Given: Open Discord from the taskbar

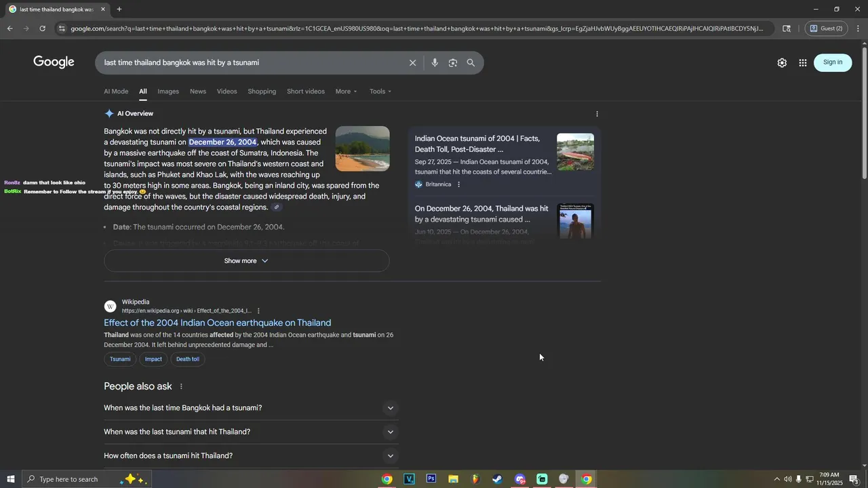Looking at the screenshot, I should pyautogui.click(x=520, y=479).
